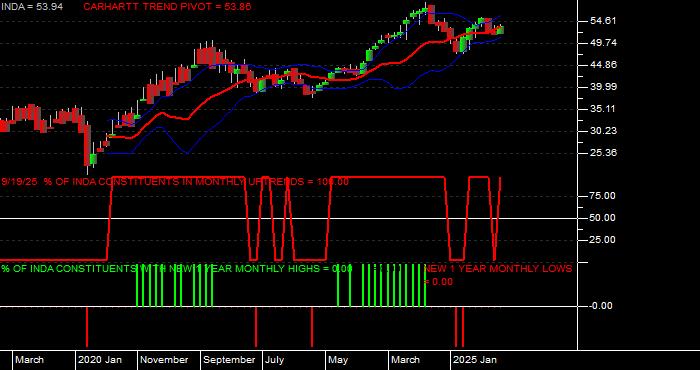Click the CARHARTT TREND PIVOT = 53.86 label

click(167, 7)
